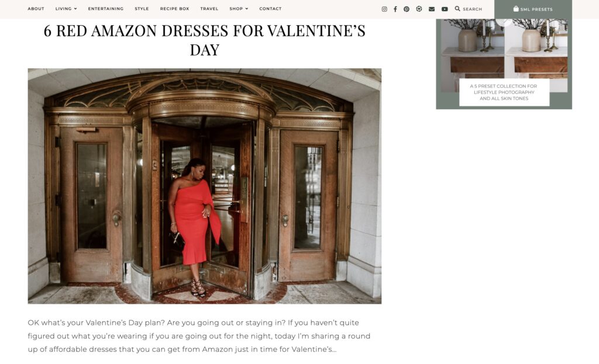Click the preset collection sidebar banner

pos(504,64)
